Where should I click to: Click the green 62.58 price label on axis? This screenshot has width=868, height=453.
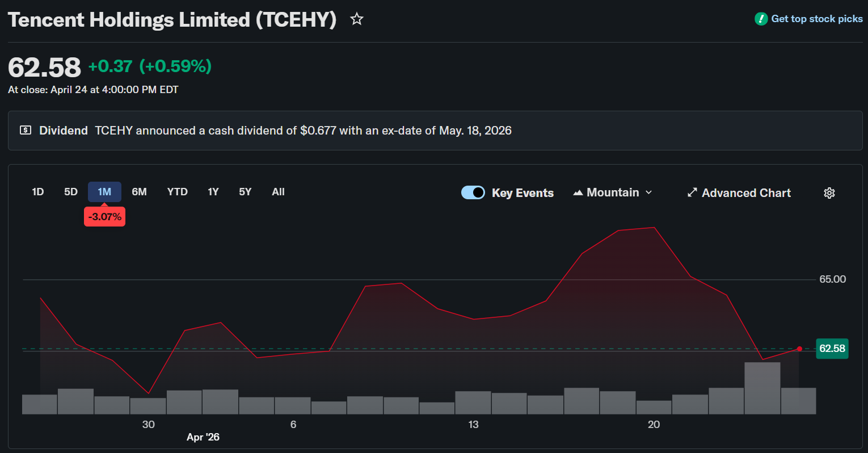tap(832, 349)
